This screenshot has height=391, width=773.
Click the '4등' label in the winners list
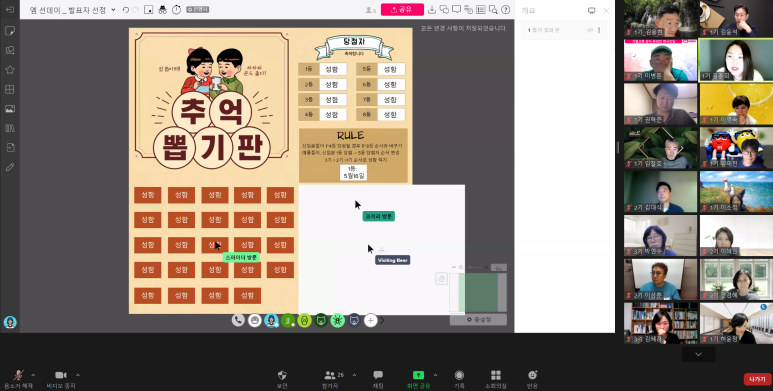(x=309, y=114)
